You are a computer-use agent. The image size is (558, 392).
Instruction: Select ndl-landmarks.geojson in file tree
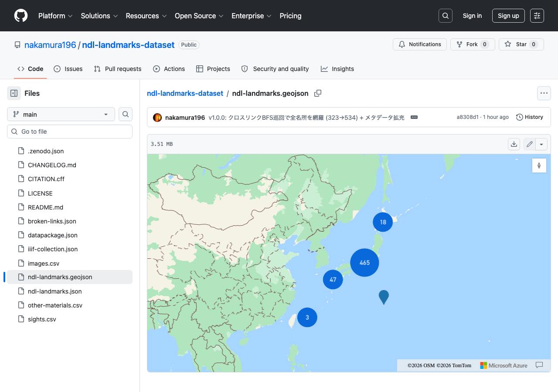70,277
